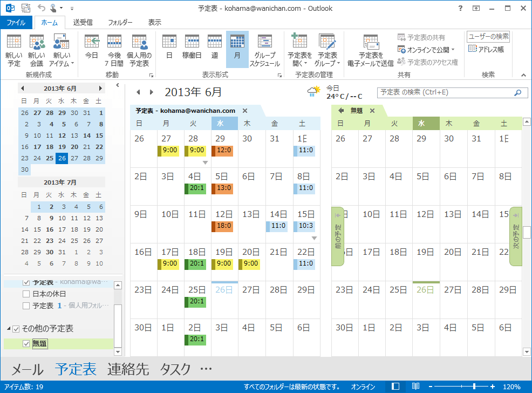Click the Undo arrow in quick access toolbar
This screenshot has width=532, height=393.
(x=41, y=8)
